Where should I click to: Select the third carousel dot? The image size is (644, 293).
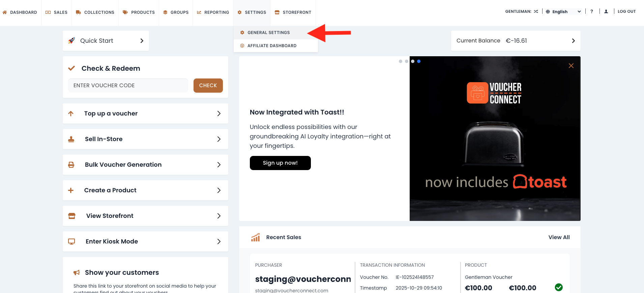pyautogui.click(x=413, y=61)
